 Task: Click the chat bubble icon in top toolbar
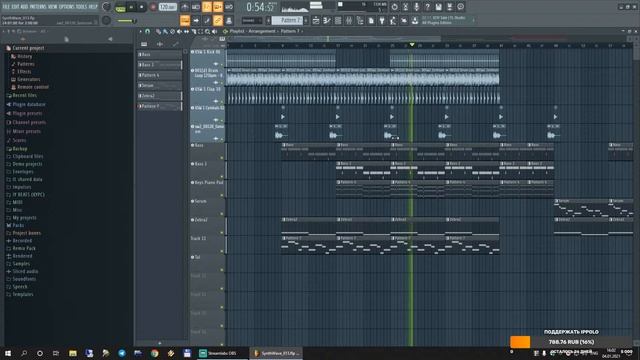(x=460, y=7)
